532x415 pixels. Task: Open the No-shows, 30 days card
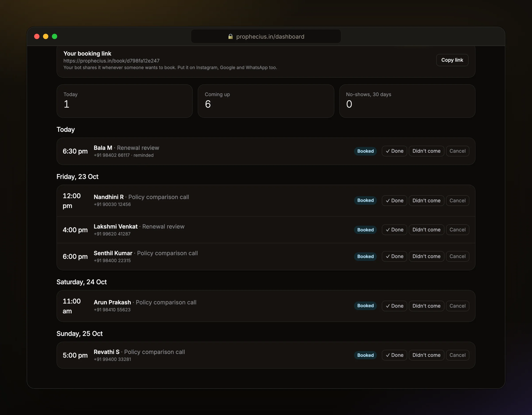pos(407,101)
